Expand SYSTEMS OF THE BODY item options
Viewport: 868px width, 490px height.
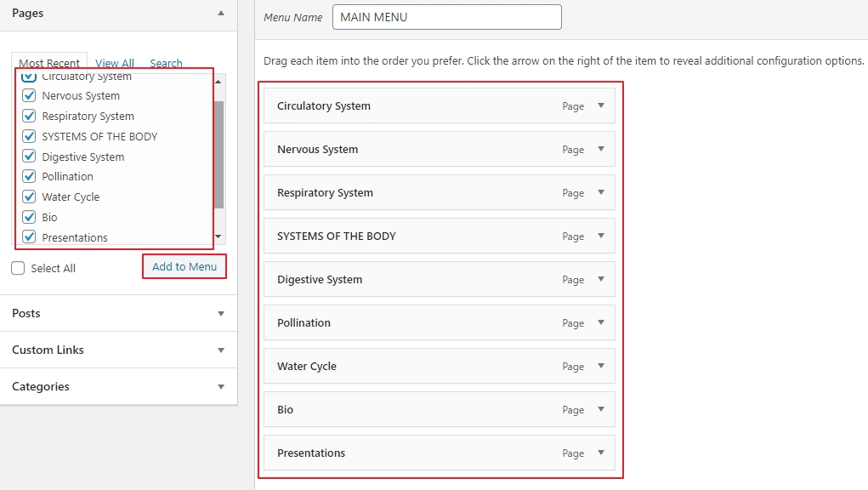[x=600, y=236]
